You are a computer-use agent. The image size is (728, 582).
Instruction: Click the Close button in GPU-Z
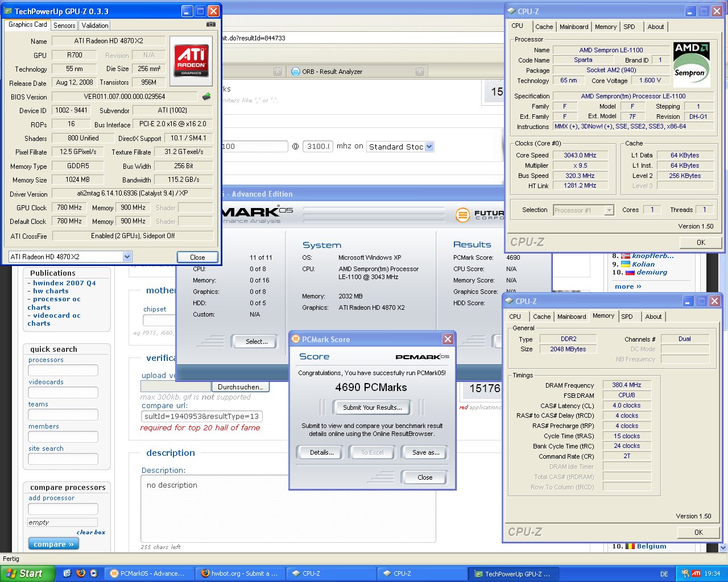pyautogui.click(x=197, y=257)
